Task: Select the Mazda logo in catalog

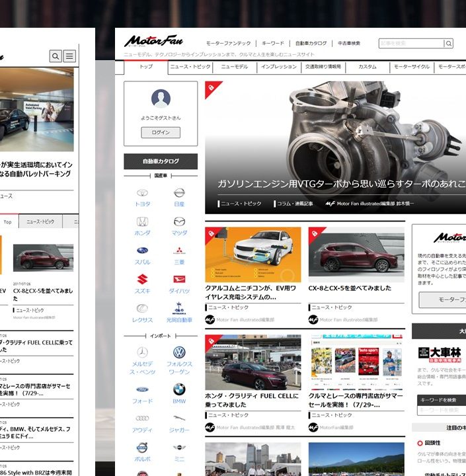Action: (x=179, y=221)
